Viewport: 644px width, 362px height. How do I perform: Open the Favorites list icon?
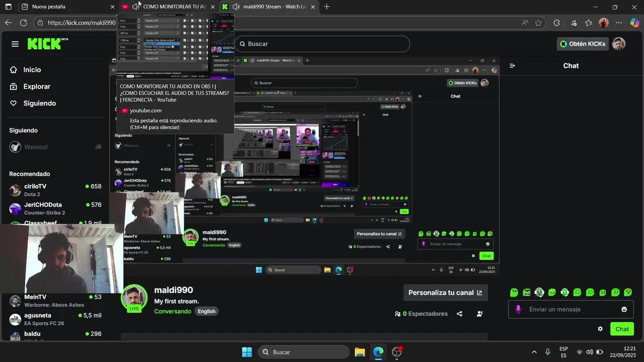click(x=589, y=23)
